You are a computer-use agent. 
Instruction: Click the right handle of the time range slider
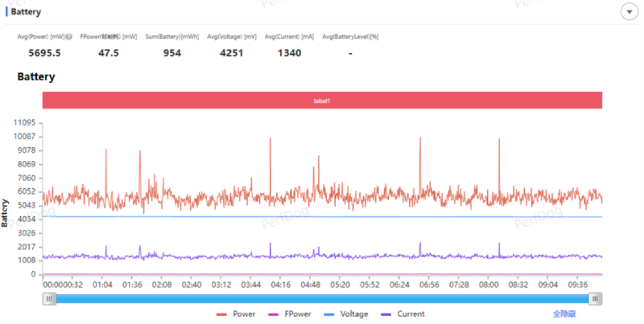pyautogui.click(x=595, y=298)
